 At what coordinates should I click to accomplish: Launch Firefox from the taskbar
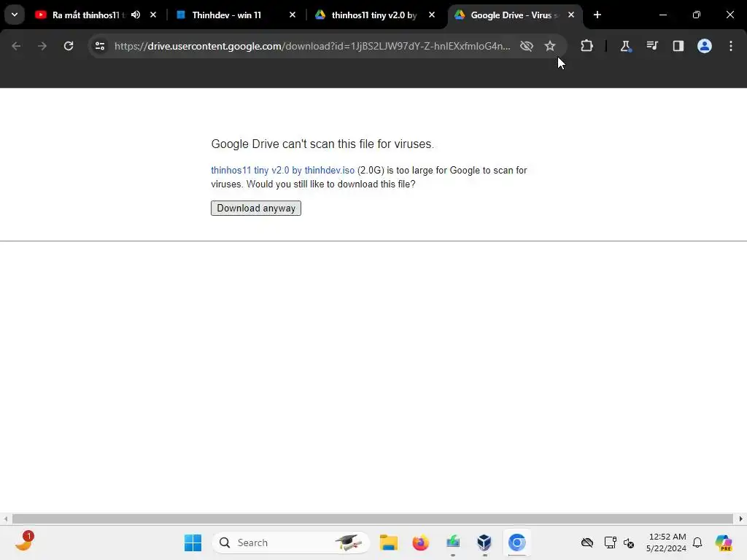click(x=420, y=542)
